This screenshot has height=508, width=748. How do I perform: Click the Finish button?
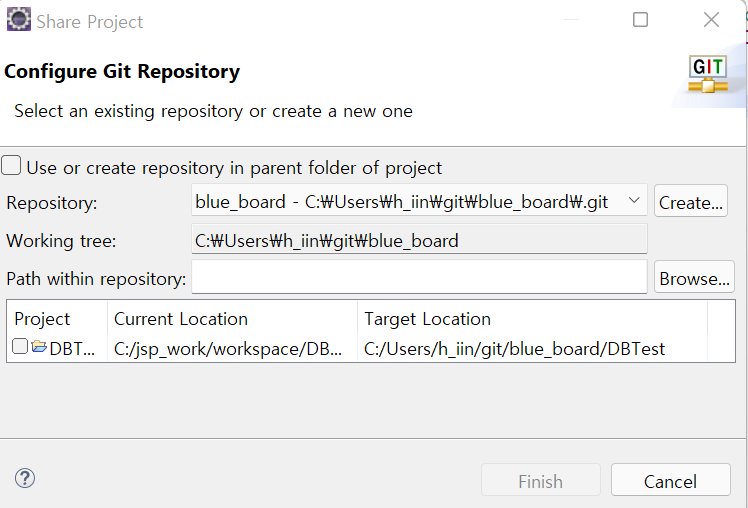point(540,480)
